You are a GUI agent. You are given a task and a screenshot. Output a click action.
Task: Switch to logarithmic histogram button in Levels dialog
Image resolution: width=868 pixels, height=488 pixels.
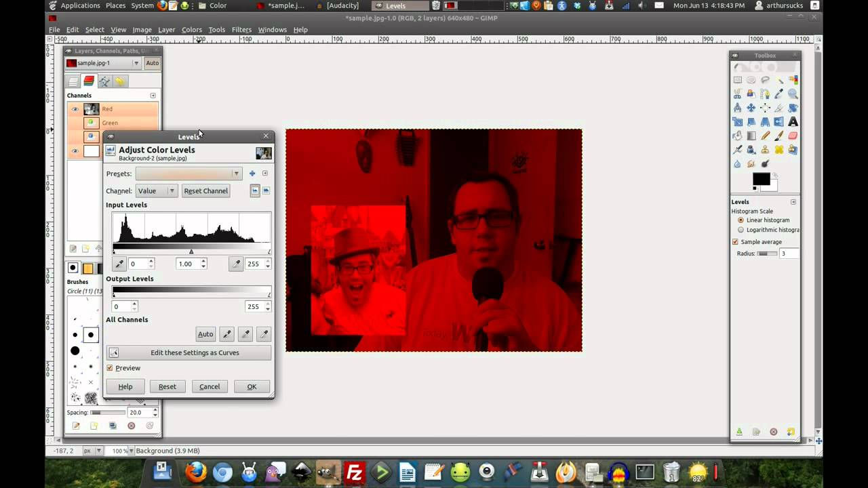(266, 190)
